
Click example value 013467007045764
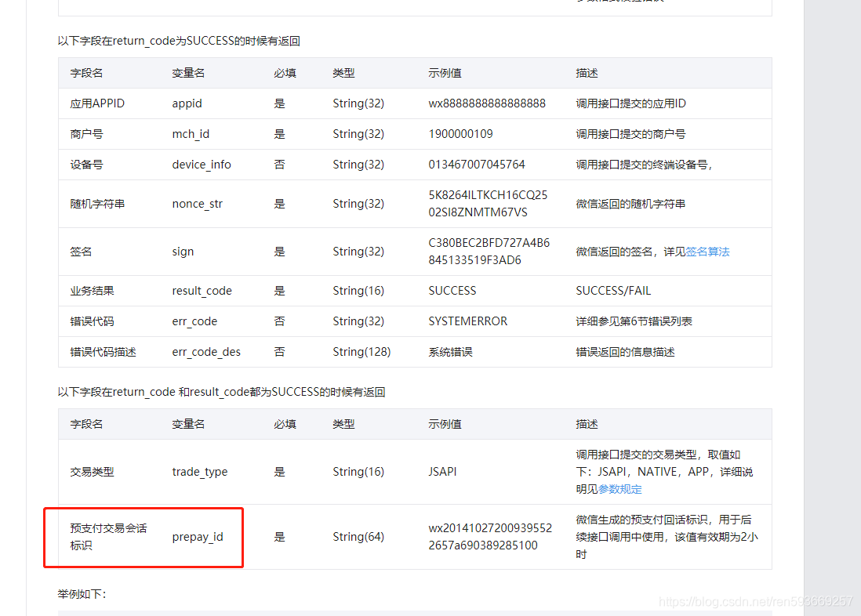(x=477, y=164)
